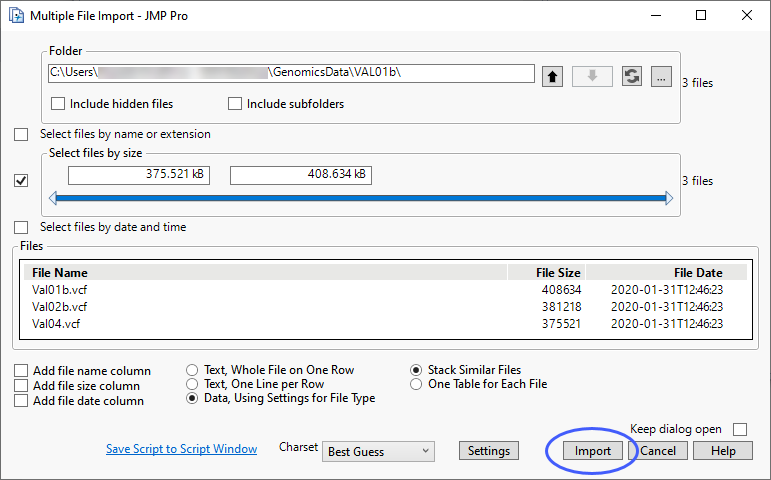Select Text, One Line per Row option

[x=192, y=384]
